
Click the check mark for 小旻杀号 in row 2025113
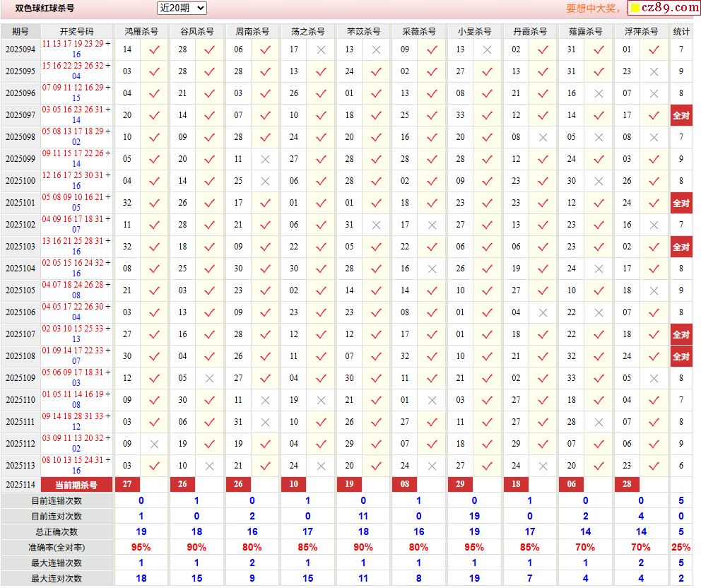487,466
